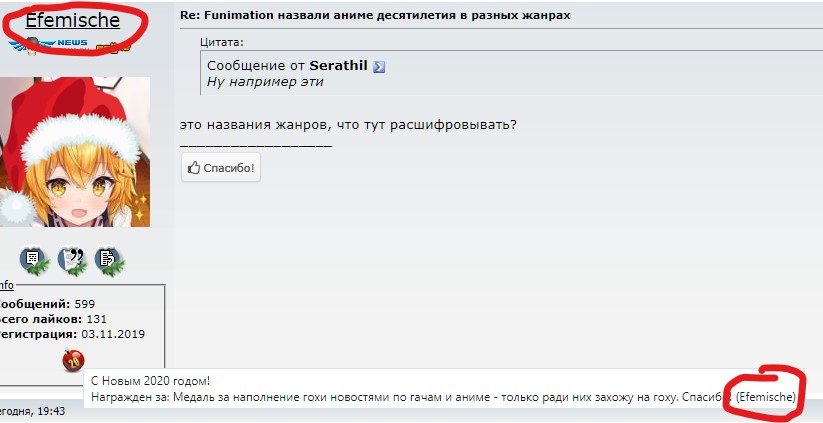This screenshot has height=423, width=823.
Task: Click the (Efemische) text in the tooltip
Action: pyautogui.click(x=765, y=397)
